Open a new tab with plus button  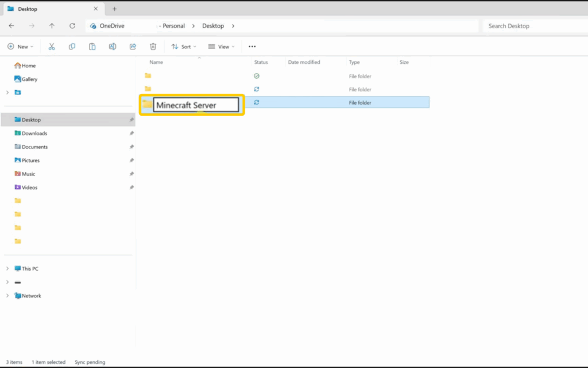pos(114,9)
